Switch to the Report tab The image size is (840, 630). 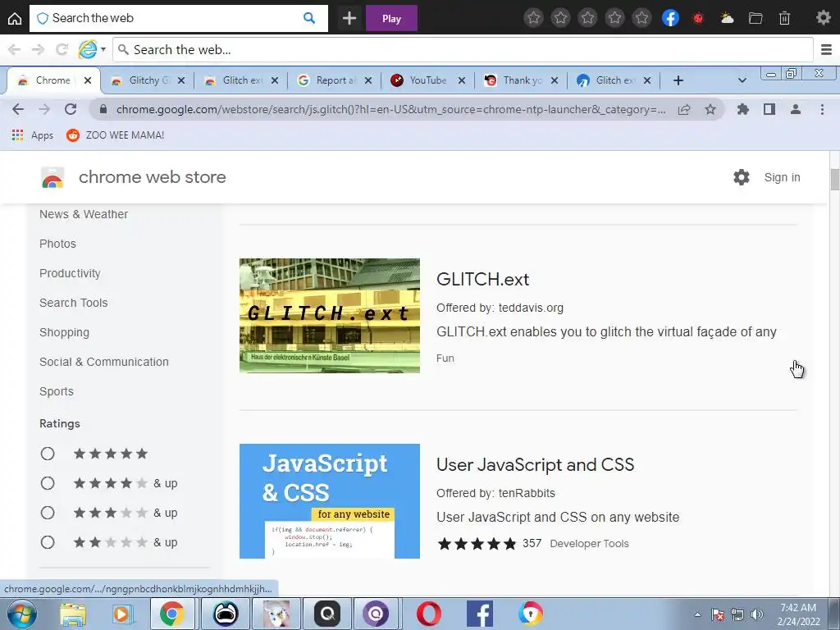pyautogui.click(x=336, y=80)
